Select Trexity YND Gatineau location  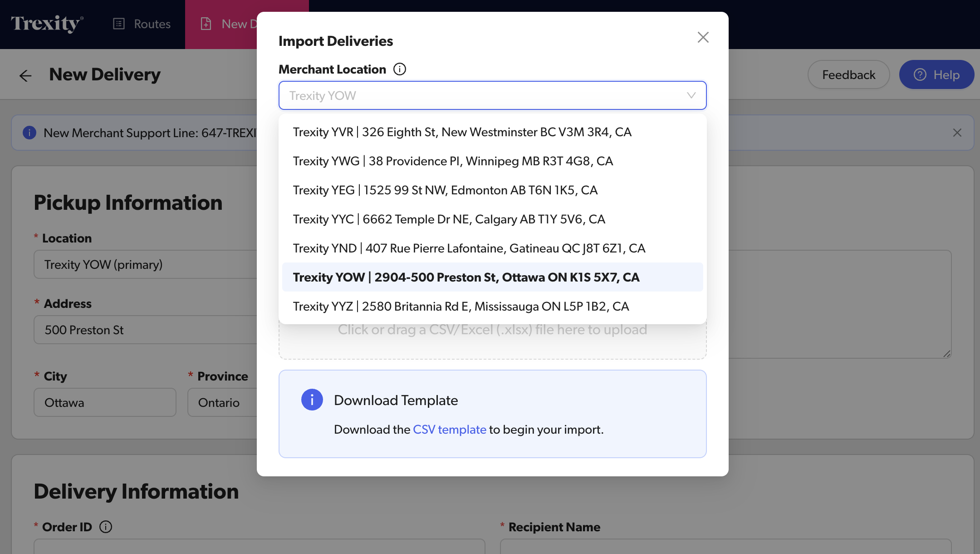[492, 248]
